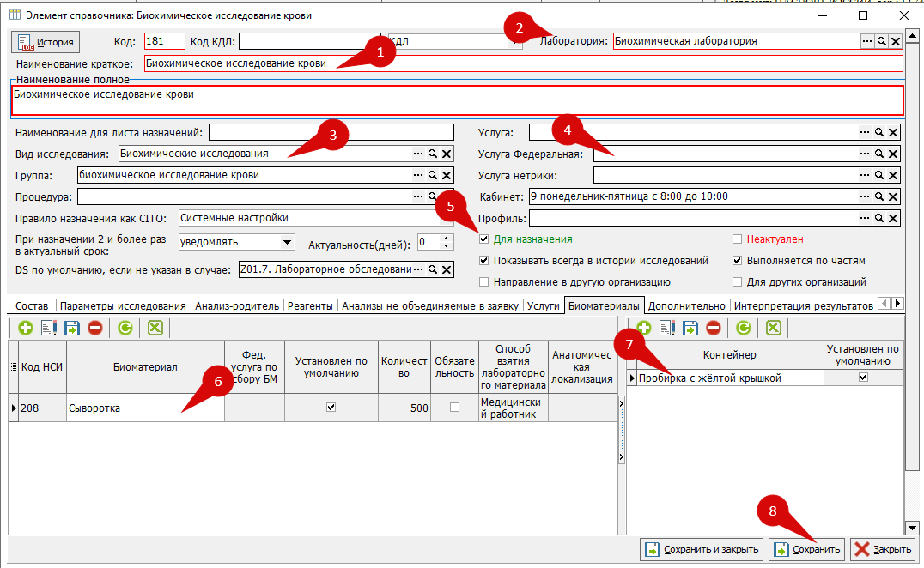Open column chooser in biomaterials grid header
Screen dimensions: 924x568
(14, 366)
